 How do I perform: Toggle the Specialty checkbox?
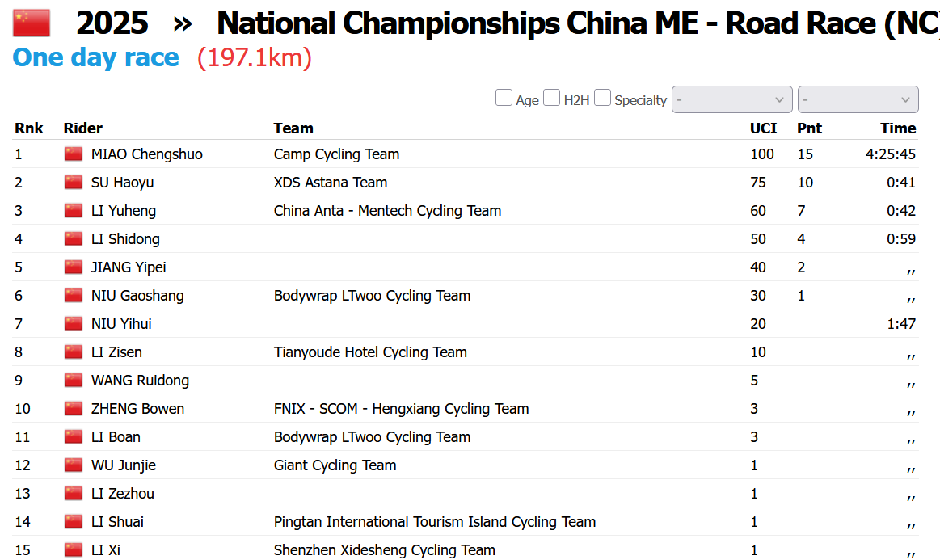click(x=602, y=99)
